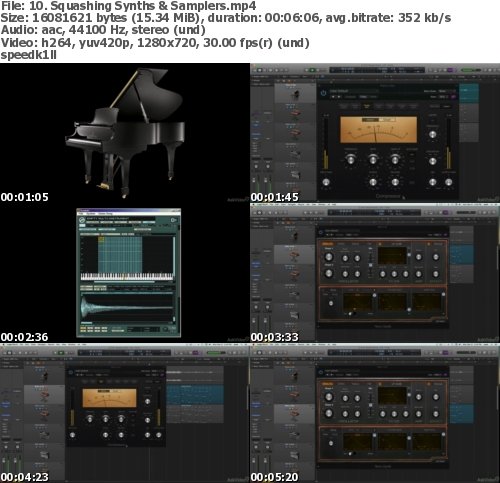
Task: Select the blue region in 00:05:20 frame
Action: click(462, 414)
